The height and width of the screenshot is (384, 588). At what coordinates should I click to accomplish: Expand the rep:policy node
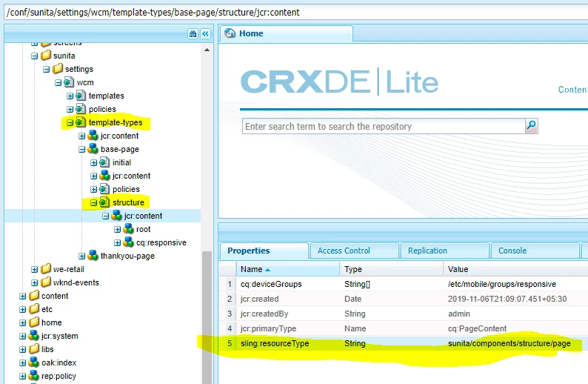point(22,376)
